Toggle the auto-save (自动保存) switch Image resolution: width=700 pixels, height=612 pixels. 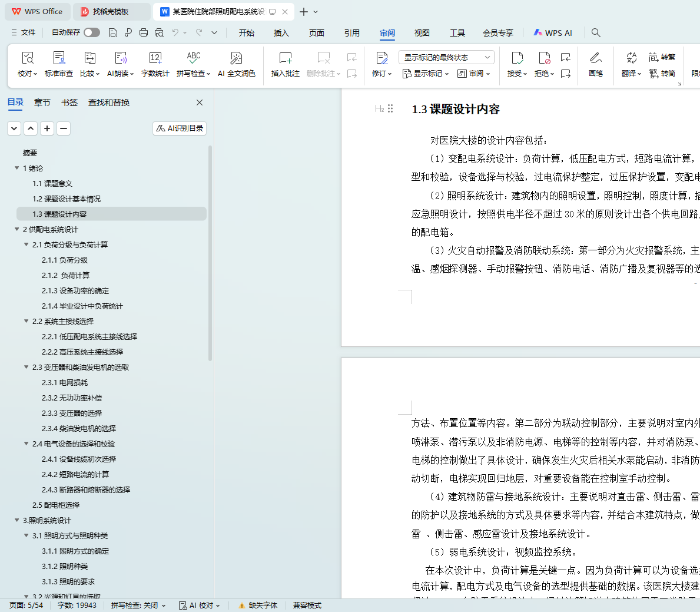click(91, 33)
